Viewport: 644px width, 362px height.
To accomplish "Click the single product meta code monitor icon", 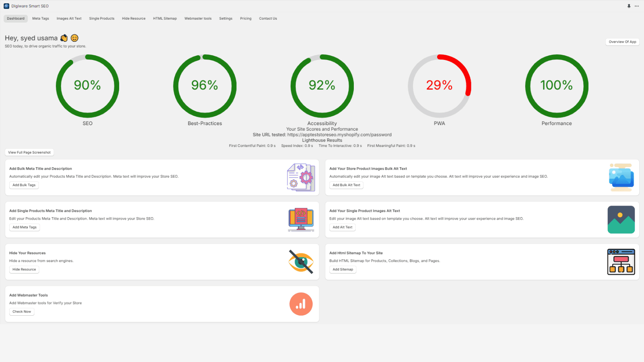I will tap(301, 220).
